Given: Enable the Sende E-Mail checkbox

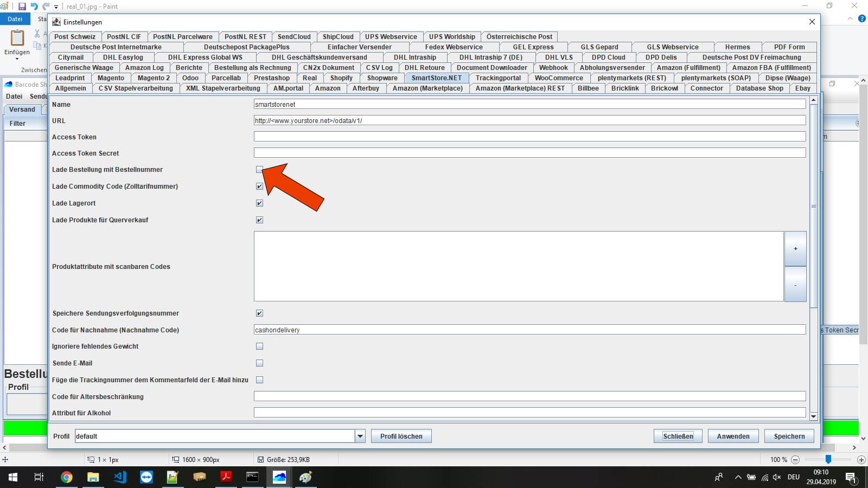Looking at the screenshot, I should click(259, 363).
